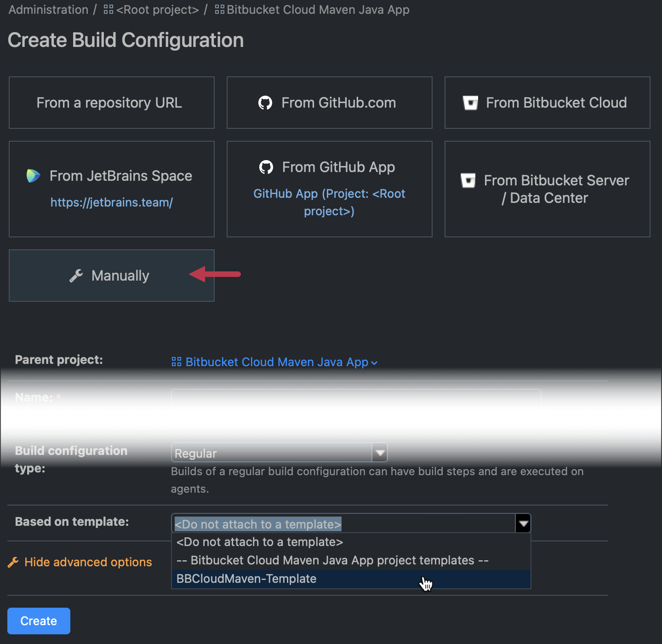Open the Parent project dropdown
The height and width of the screenshot is (644, 662).
pos(274,362)
